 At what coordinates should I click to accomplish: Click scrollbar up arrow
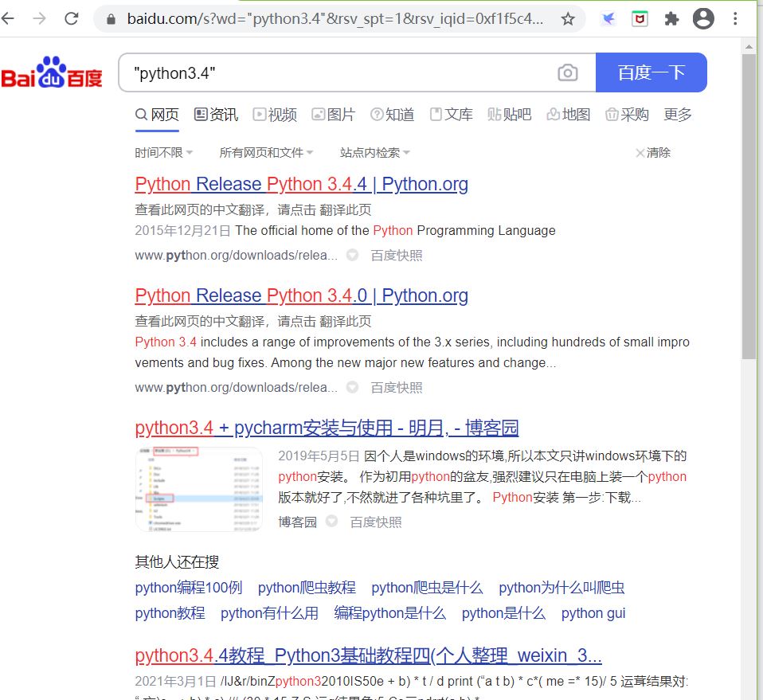(x=749, y=47)
